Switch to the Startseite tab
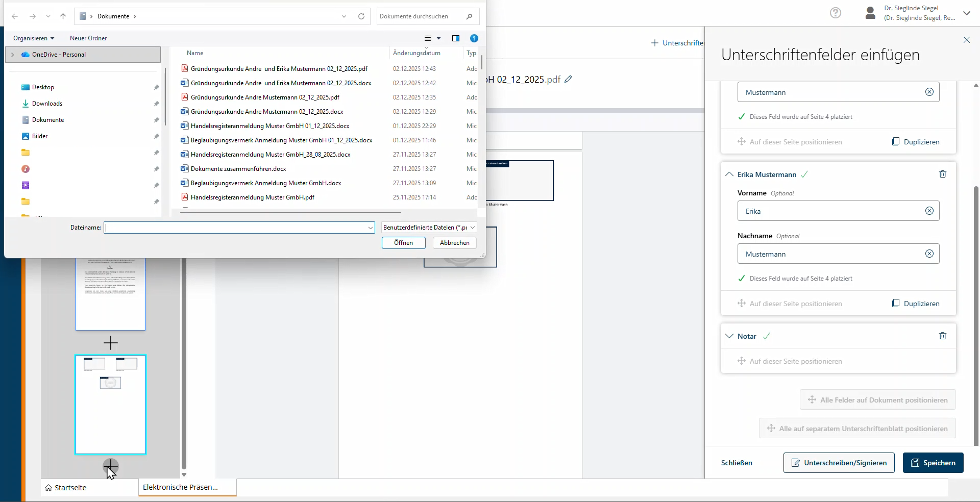The image size is (980, 502). pyautogui.click(x=66, y=488)
